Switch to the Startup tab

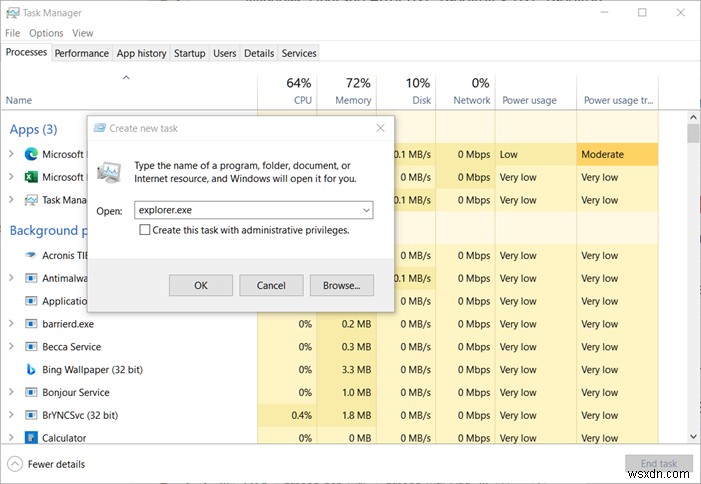point(190,53)
